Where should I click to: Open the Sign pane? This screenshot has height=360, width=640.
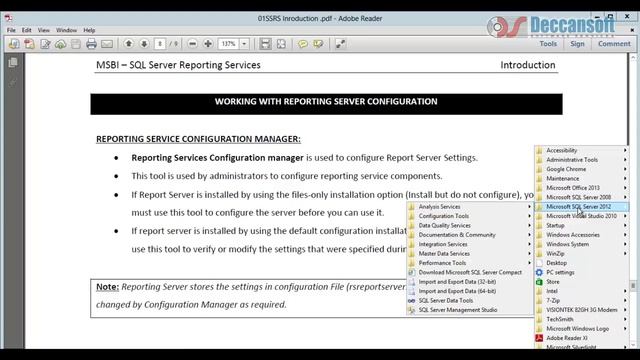tap(577, 44)
